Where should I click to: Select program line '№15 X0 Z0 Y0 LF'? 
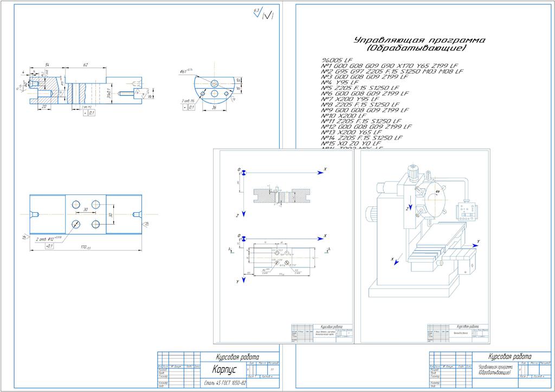[351, 143]
